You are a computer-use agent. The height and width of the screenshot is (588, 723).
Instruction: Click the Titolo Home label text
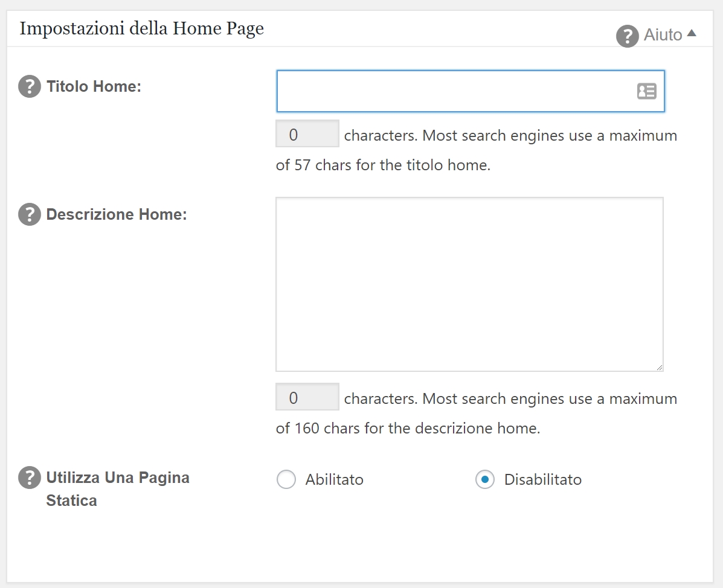(x=94, y=86)
